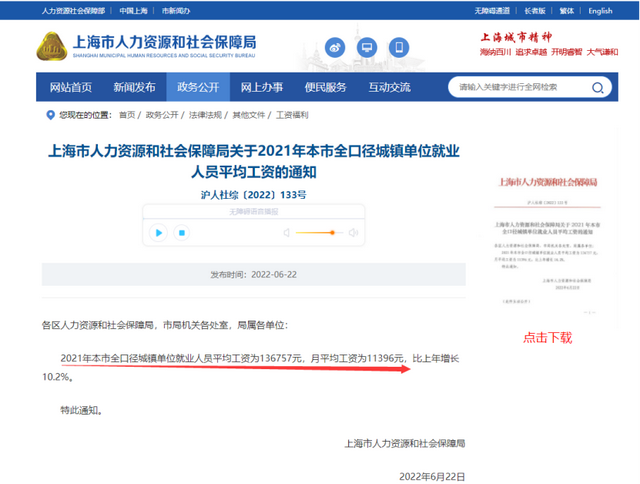This screenshot has height=484, width=640.
Task: Click the bureau gold emblem logo
Action: (52, 46)
